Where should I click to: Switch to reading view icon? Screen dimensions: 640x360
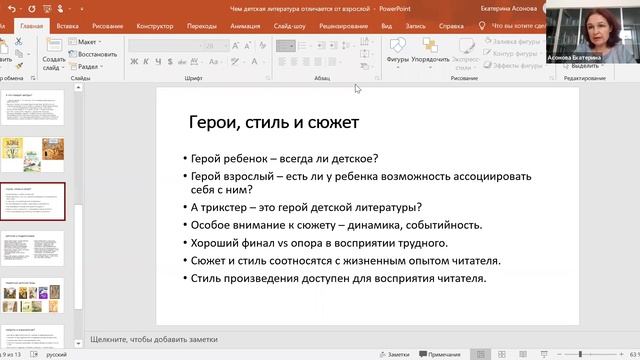pyautogui.click(x=523, y=354)
